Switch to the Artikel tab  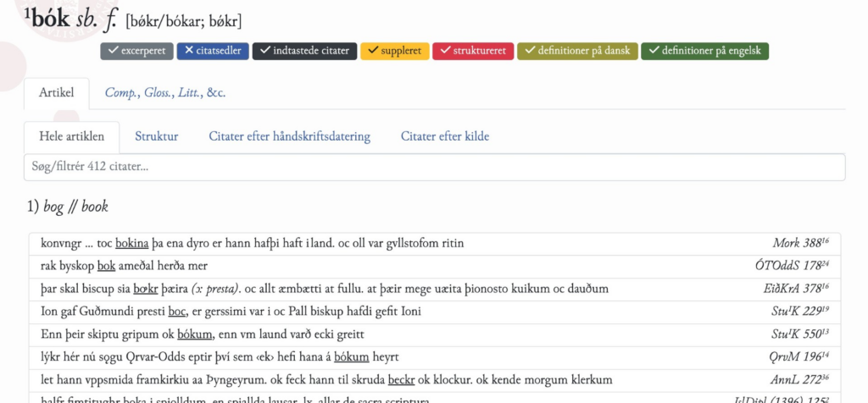57,93
